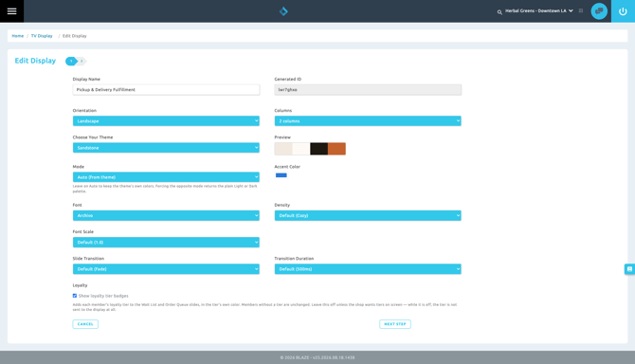Open the Choose Your Theme dropdown

point(166,148)
